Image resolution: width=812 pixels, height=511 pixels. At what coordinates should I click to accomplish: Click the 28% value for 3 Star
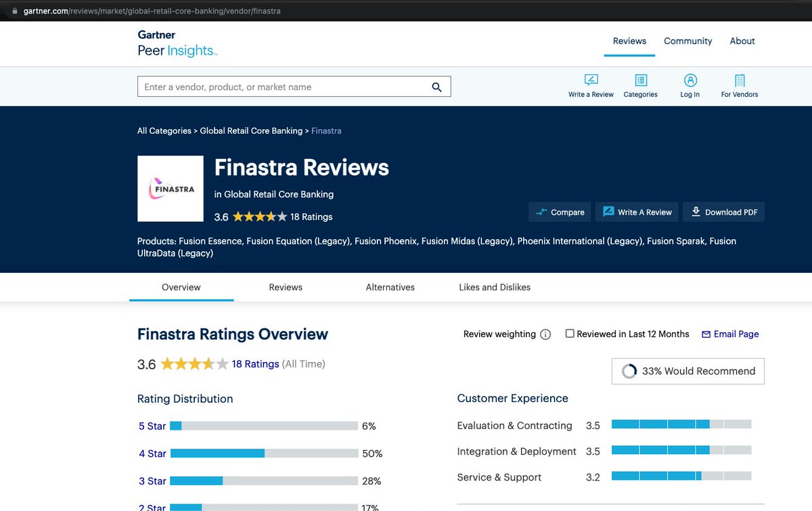tap(371, 481)
